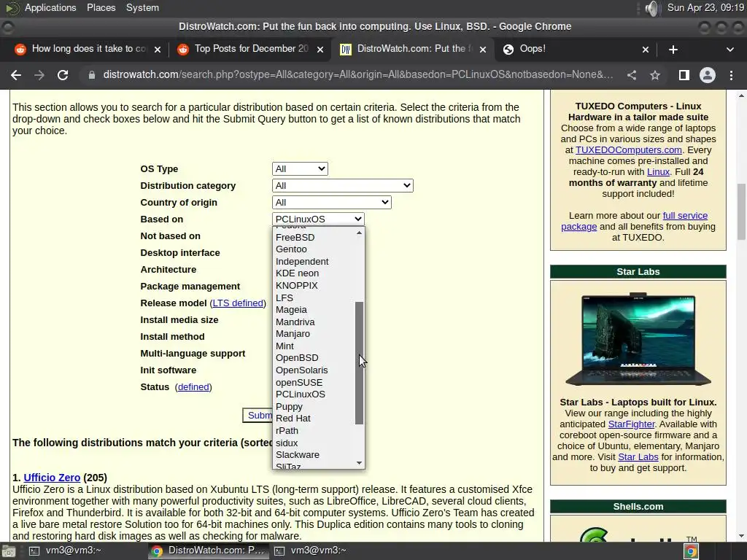The image size is (747, 560).
Task: Select Mint option
Action: (314, 346)
